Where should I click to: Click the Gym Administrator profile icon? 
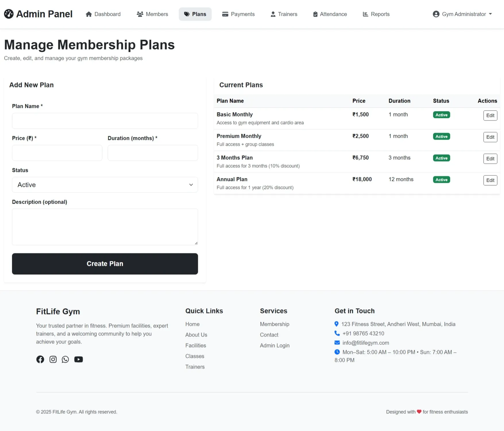point(436,14)
